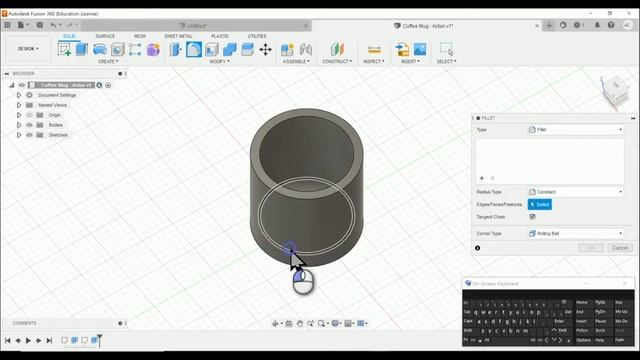Viewport: 640px width, 360px height.
Task: Toggle visibility of Bodies folder
Action: (29, 125)
